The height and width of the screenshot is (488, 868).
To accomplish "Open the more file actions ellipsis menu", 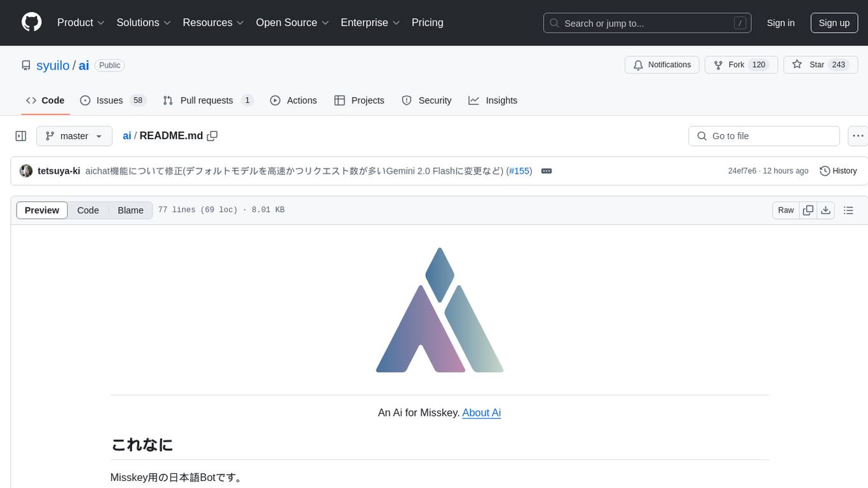I will pos(858,136).
